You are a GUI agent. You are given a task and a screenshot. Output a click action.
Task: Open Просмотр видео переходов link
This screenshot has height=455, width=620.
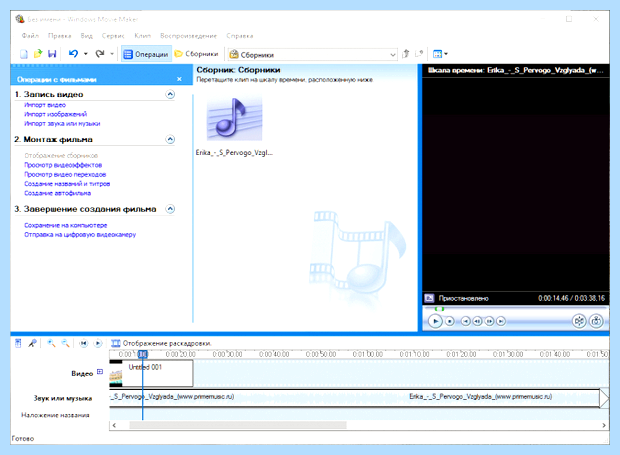[x=65, y=174]
